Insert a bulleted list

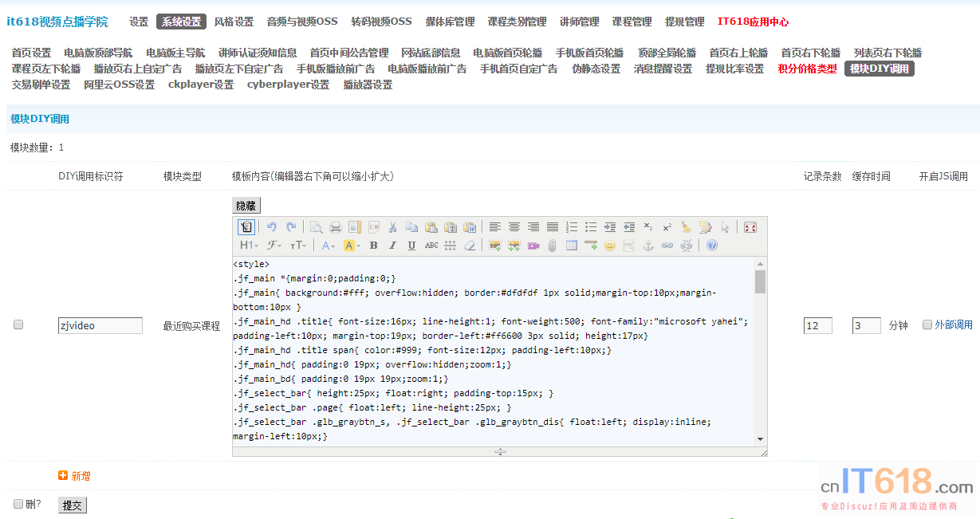[x=591, y=227]
